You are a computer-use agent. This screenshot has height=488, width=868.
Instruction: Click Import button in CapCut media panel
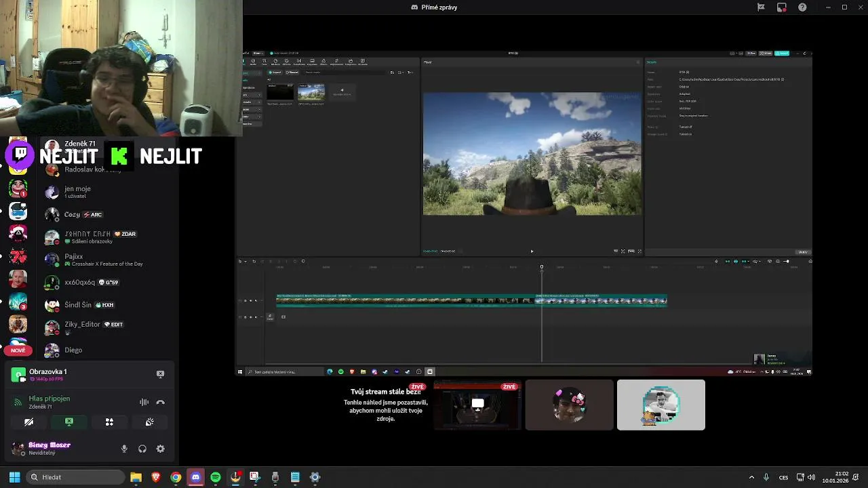coord(275,73)
